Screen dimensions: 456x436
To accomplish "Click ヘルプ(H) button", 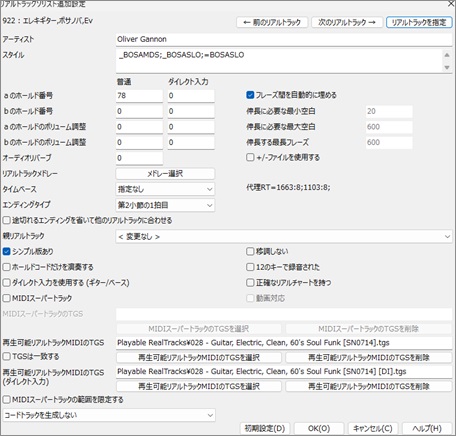I will pyautogui.click(x=427, y=428).
